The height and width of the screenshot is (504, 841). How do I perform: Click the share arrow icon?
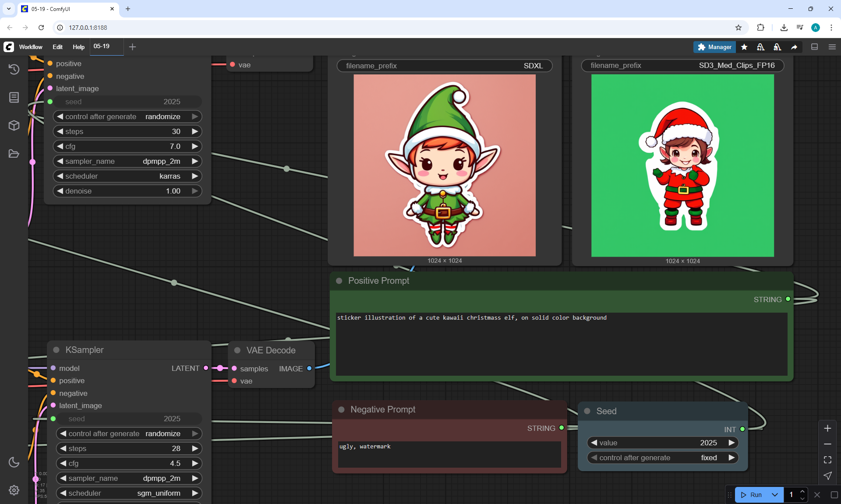(x=794, y=47)
